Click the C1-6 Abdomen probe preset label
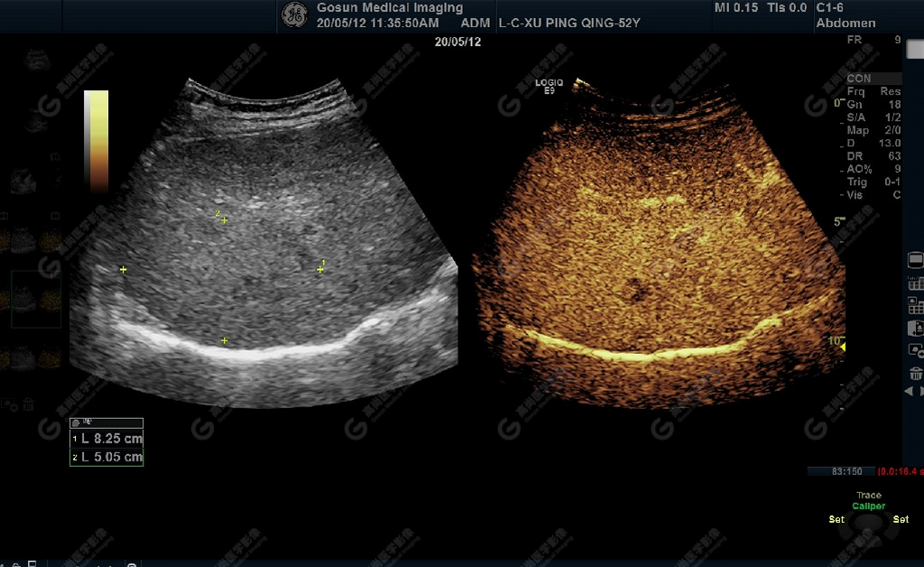924x567 pixels. 845,15
